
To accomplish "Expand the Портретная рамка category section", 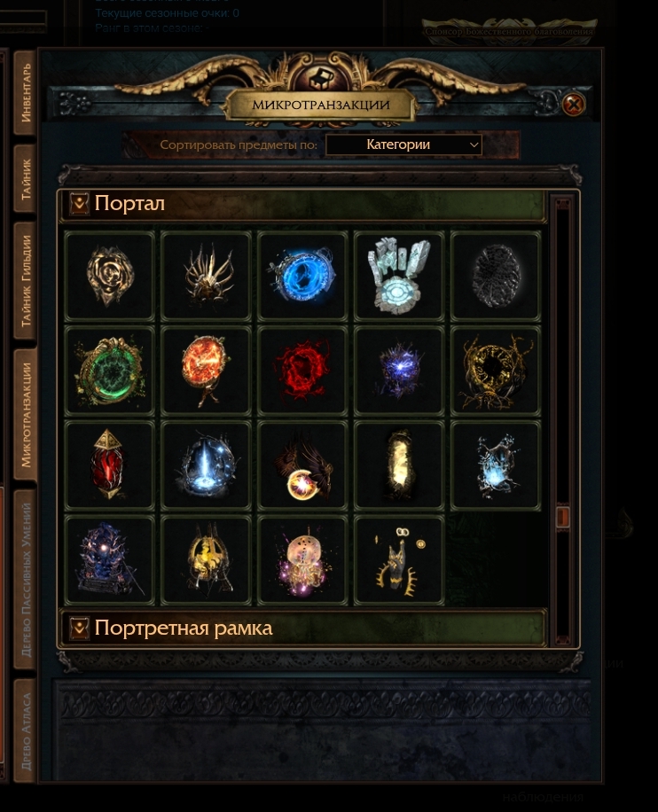I will 79,629.
